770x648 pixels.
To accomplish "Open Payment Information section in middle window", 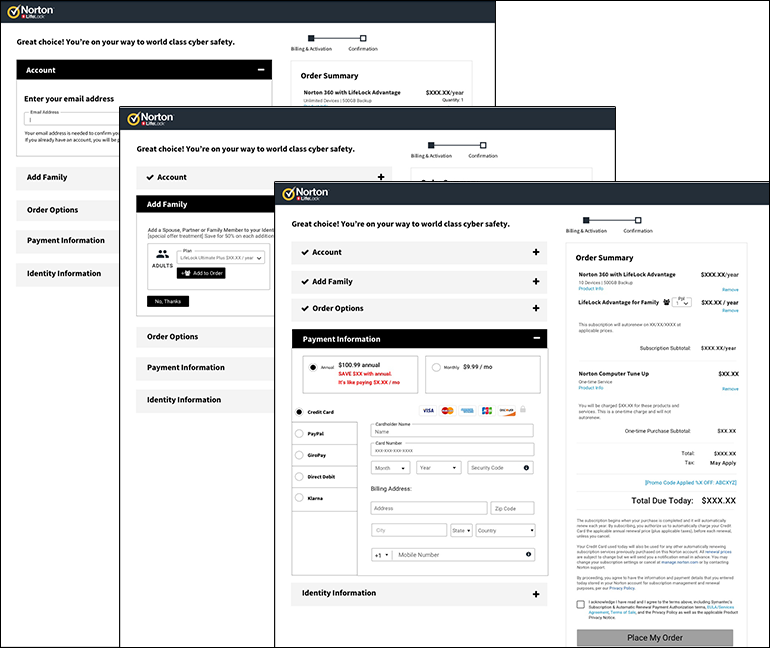I will coord(205,368).
